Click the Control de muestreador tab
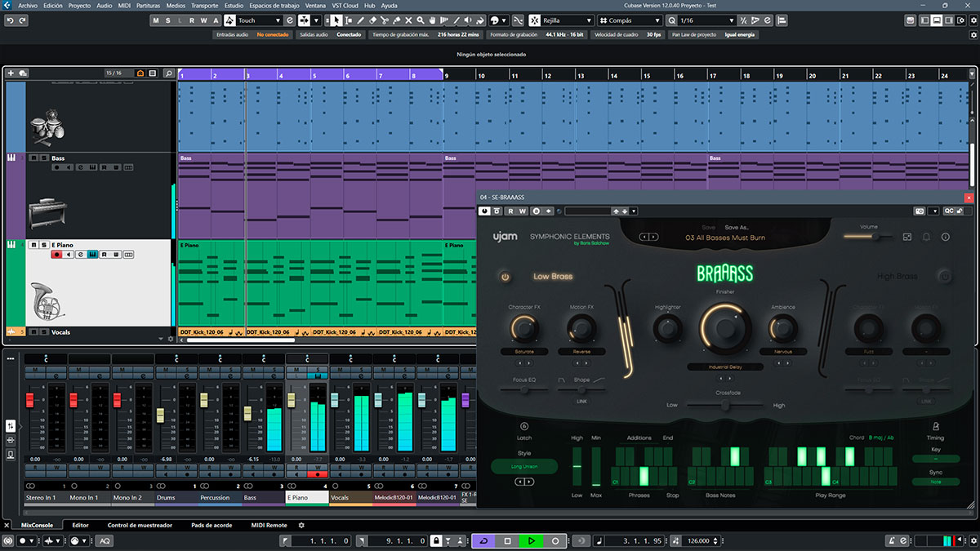The width and height of the screenshot is (980, 551). pyautogui.click(x=140, y=526)
